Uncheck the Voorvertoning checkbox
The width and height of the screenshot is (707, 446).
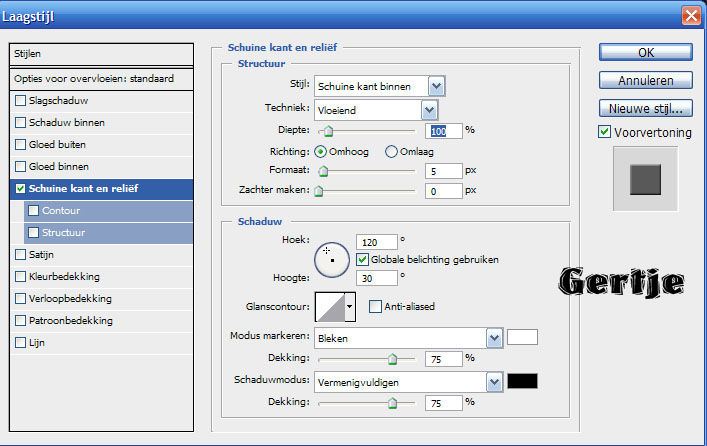604,132
